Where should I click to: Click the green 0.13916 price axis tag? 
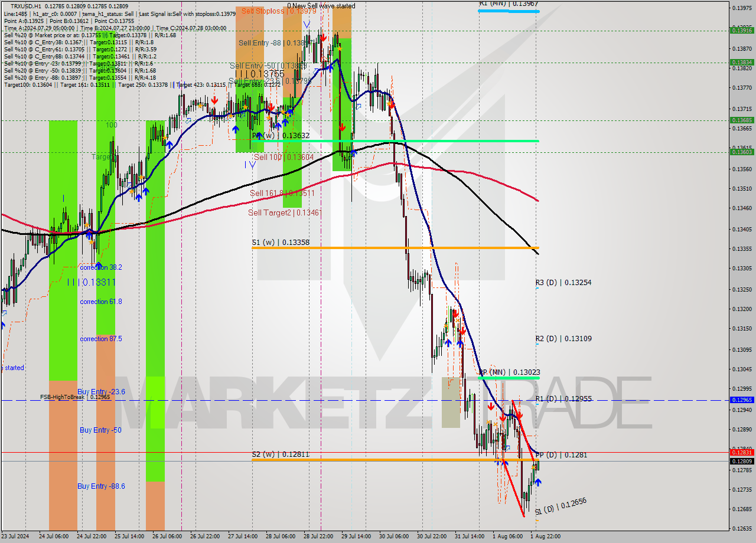point(742,30)
